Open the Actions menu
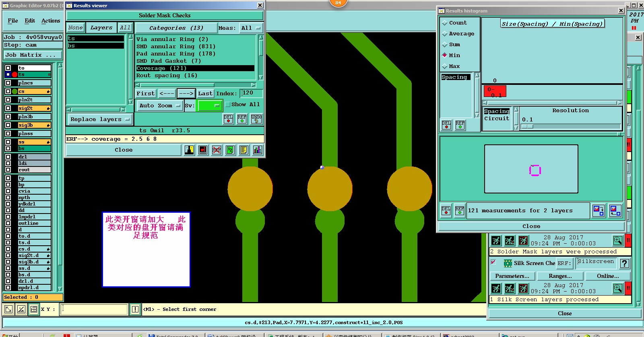 pos(51,21)
